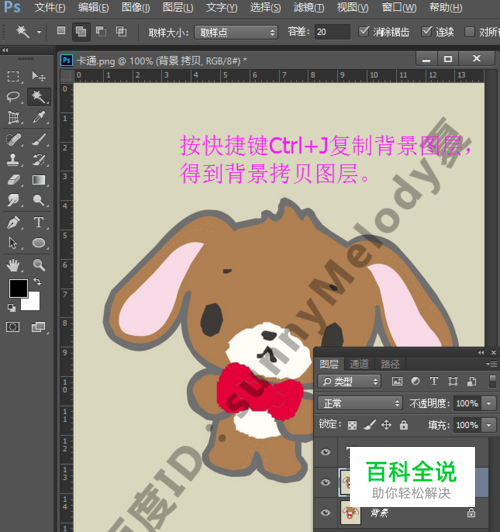The image size is (500, 532).
Task: Hide the 背景 layer with eye icon
Action: 326,512
